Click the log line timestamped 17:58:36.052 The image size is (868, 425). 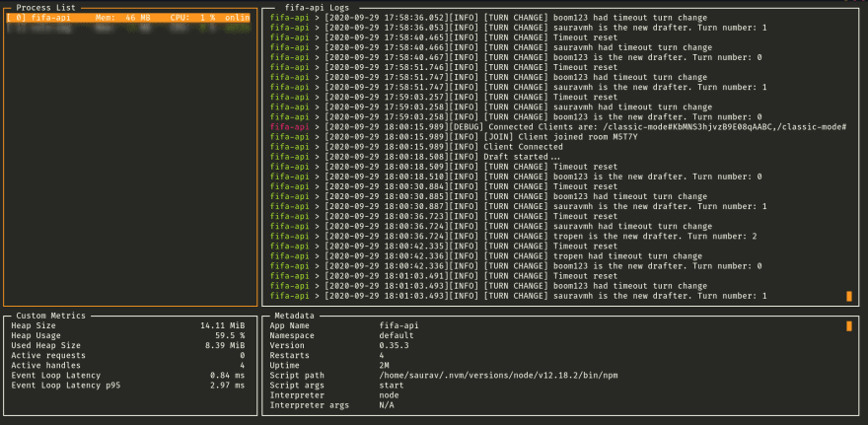tap(488, 18)
